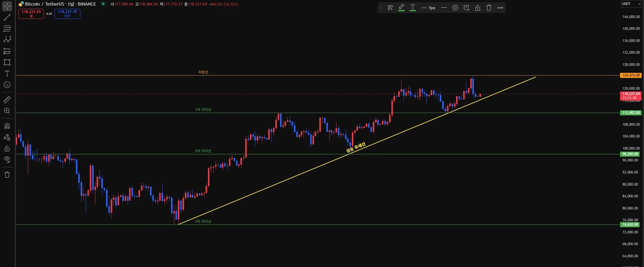Image resolution: width=644 pixels, height=267 pixels.
Task: Open the line color pencil swatch
Action: pos(401,8)
